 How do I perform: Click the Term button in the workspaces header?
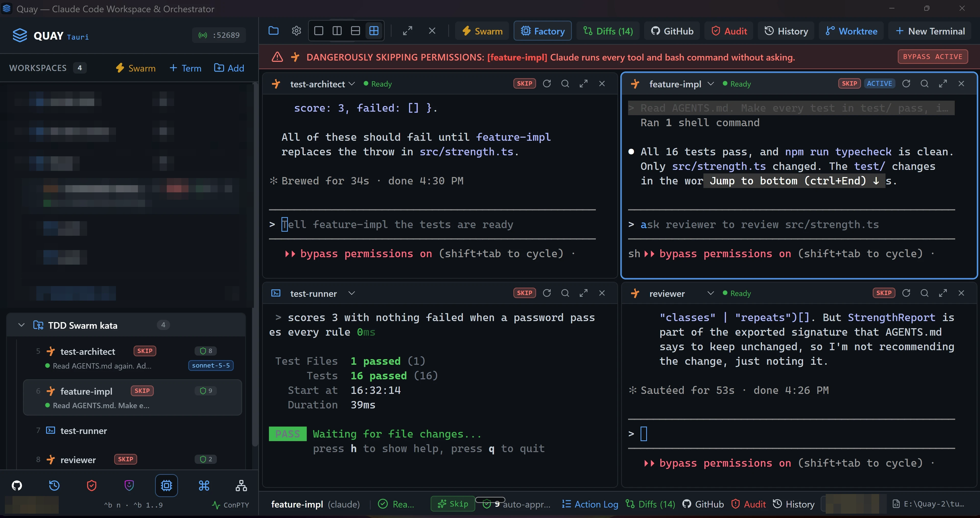185,68
